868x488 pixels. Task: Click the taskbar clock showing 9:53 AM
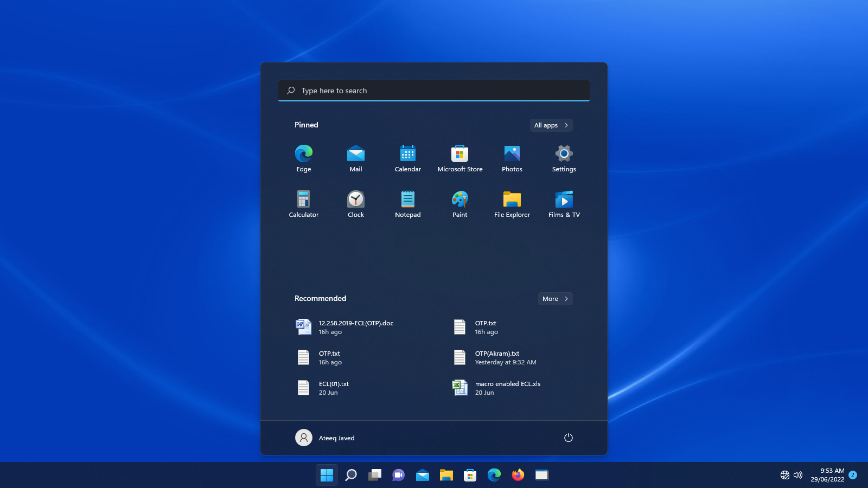[827, 475]
